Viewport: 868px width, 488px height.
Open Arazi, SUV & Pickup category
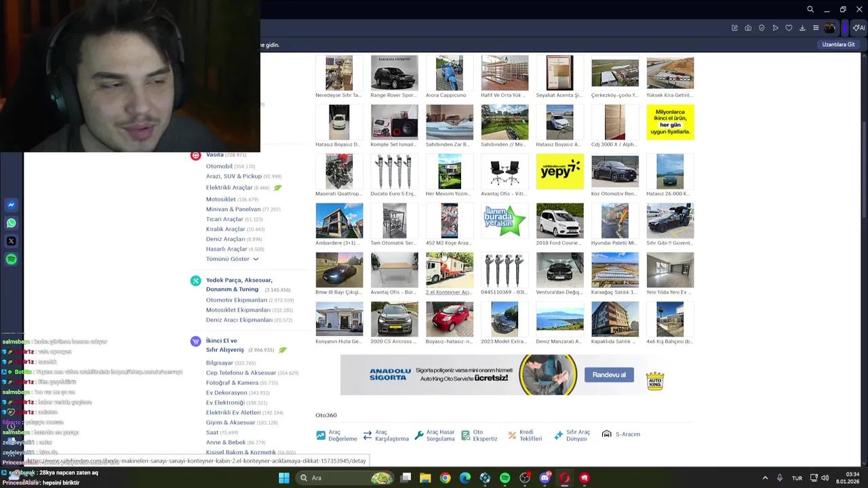click(234, 176)
